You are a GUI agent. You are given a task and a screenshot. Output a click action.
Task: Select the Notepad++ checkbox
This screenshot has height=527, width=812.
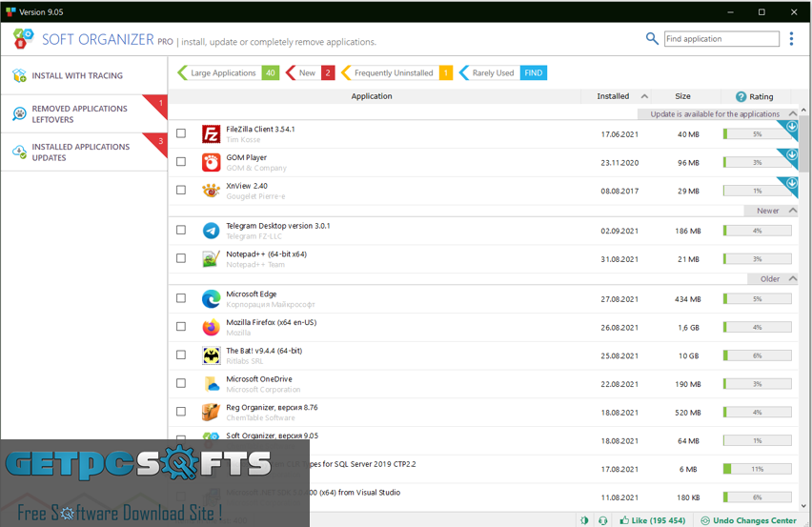pyautogui.click(x=181, y=258)
